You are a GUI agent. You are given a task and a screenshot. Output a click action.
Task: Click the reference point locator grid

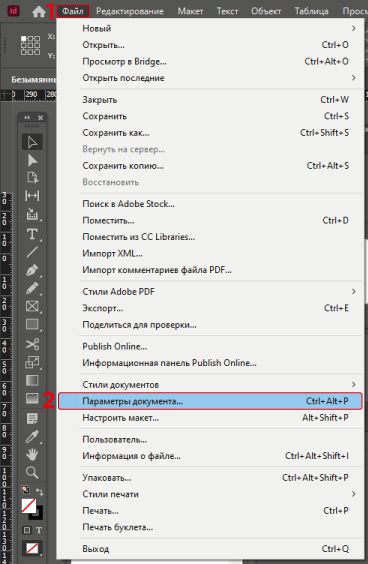pyautogui.click(x=30, y=45)
